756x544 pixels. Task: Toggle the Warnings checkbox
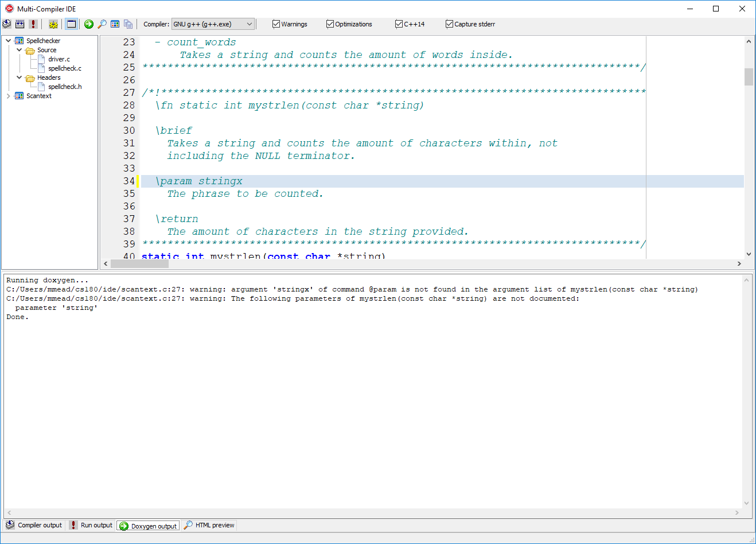[x=276, y=24]
